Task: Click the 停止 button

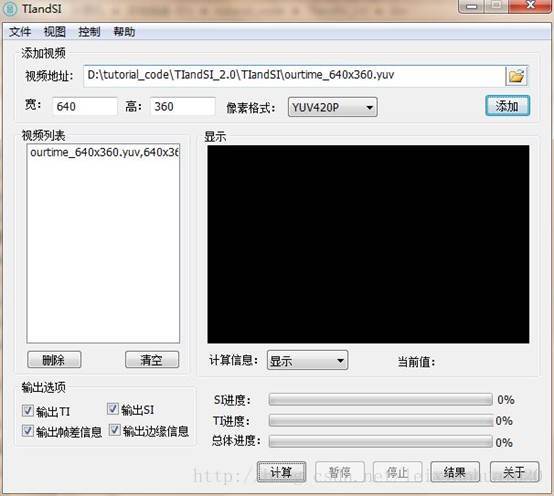Action: tap(397, 472)
